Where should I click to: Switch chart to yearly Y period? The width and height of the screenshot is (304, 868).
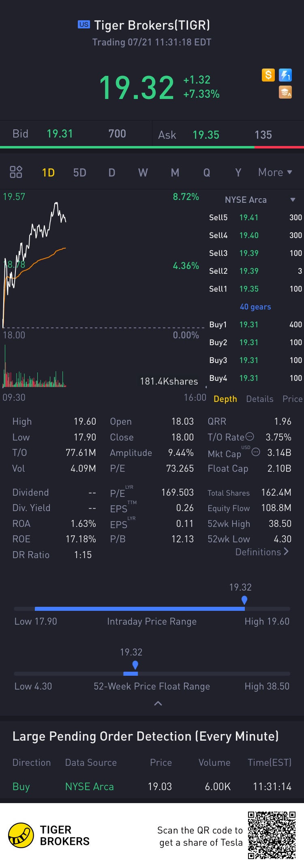coord(238,173)
